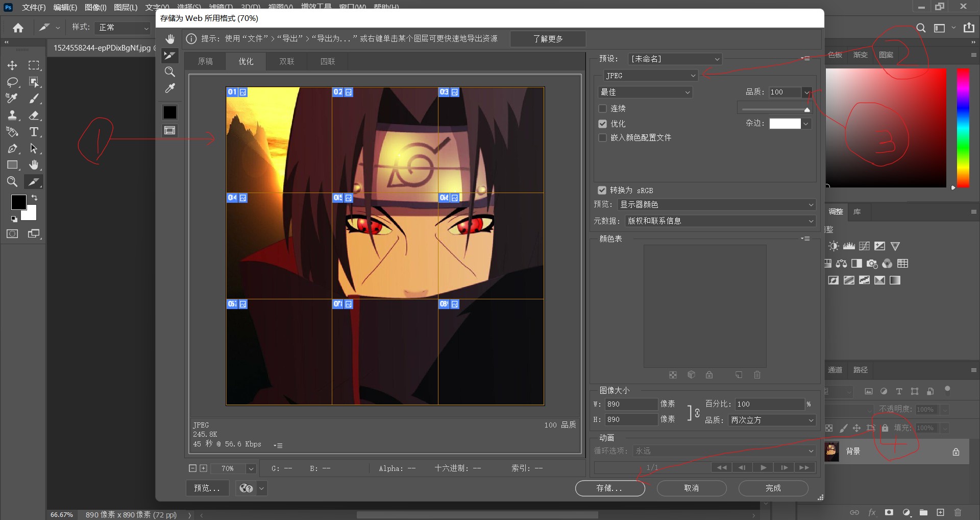Open the search icon at top right

click(921, 28)
